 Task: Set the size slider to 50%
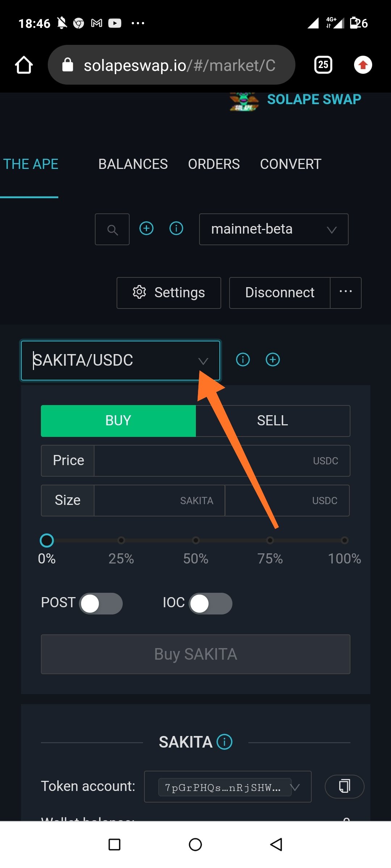(195, 540)
